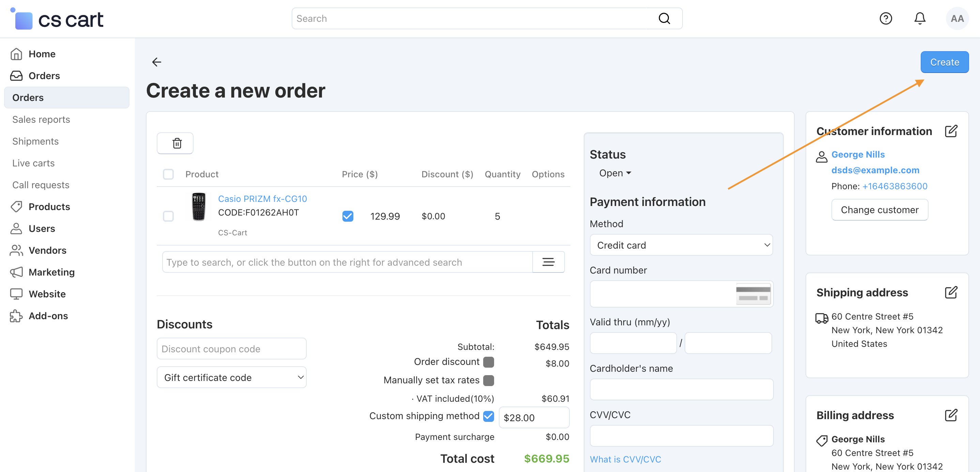Click the Vendors people icon
Viewport: 980px width, 472px height.
[16, 250]
